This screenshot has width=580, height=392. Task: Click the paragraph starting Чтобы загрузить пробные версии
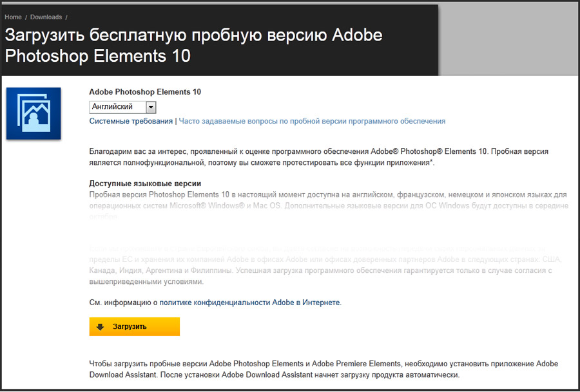[x=324, y=369]
